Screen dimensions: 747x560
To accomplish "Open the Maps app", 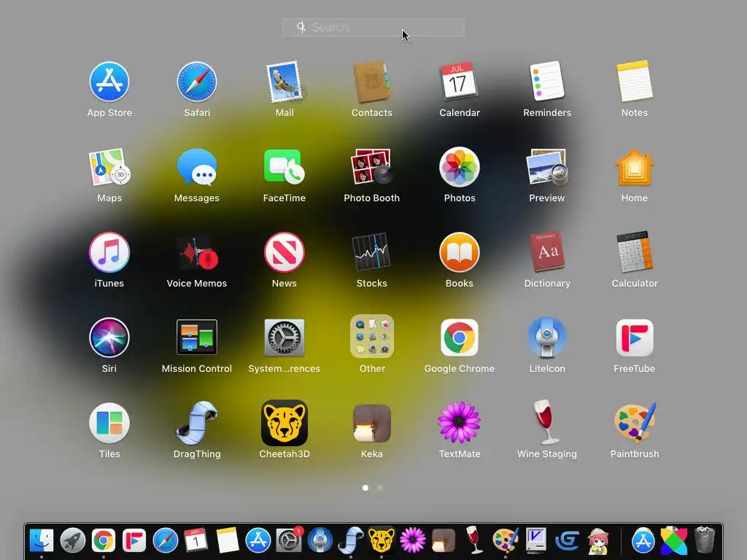I will [x=109, y=167].
